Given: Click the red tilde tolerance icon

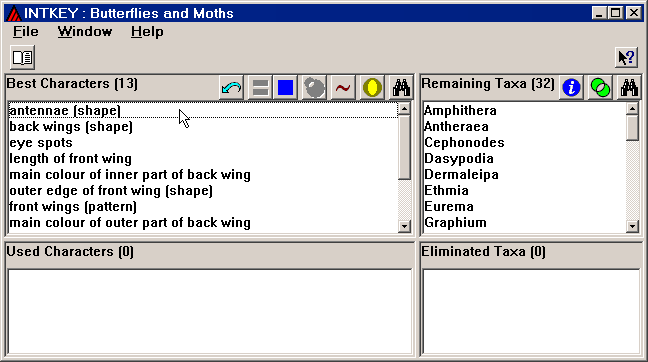Looking at the screenshot, I should [343, 88].
